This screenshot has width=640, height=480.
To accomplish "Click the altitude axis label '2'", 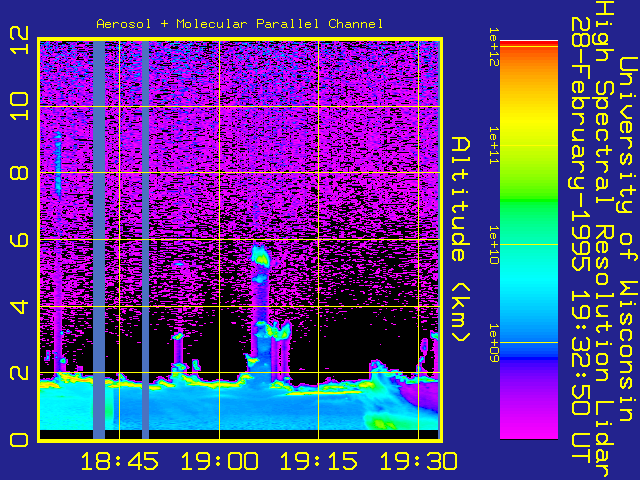I will click(19, 372).
